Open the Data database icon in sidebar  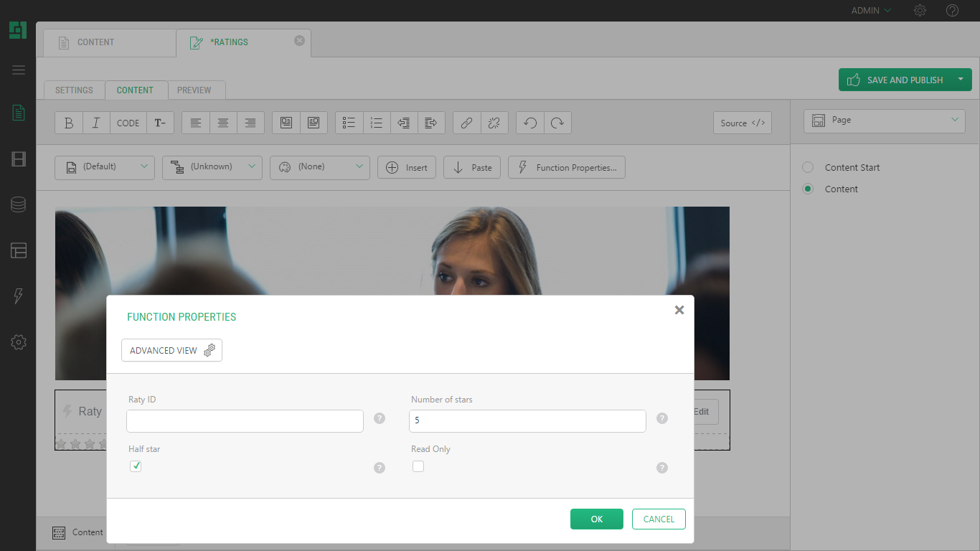coord(19,205)
